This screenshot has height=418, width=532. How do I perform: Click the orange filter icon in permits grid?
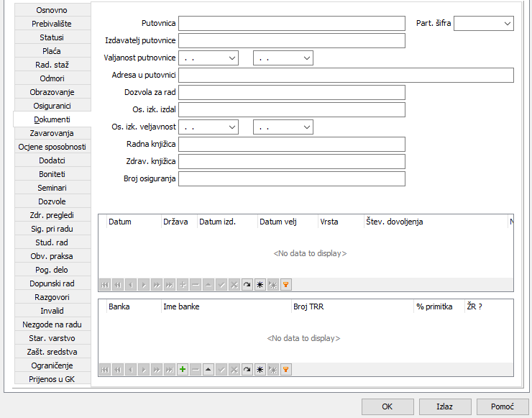point(285,284)
